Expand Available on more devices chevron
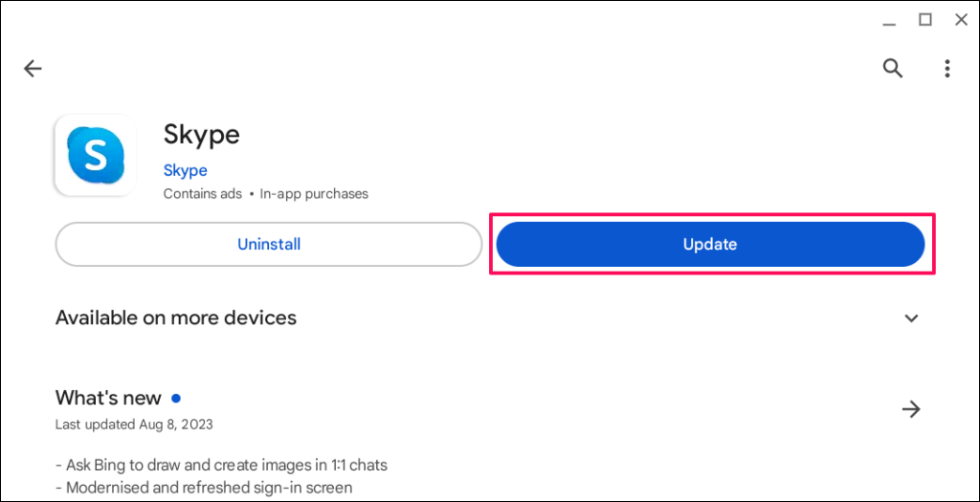Viewport: 980px width, 502px height. point(911,318)
